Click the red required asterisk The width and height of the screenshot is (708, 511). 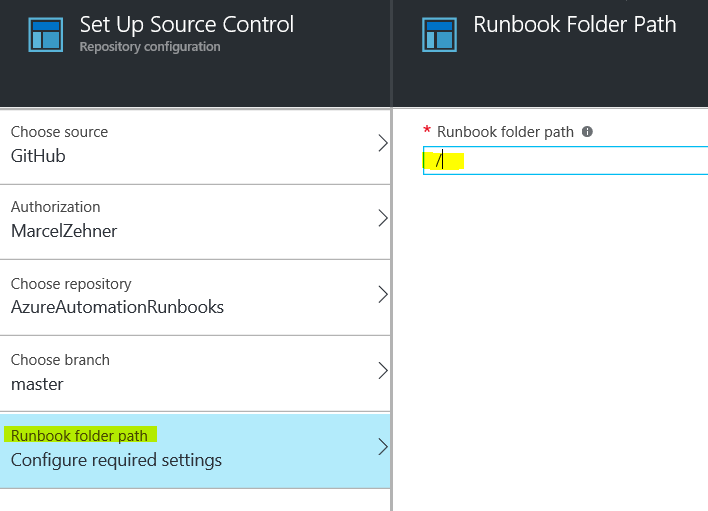427,131
